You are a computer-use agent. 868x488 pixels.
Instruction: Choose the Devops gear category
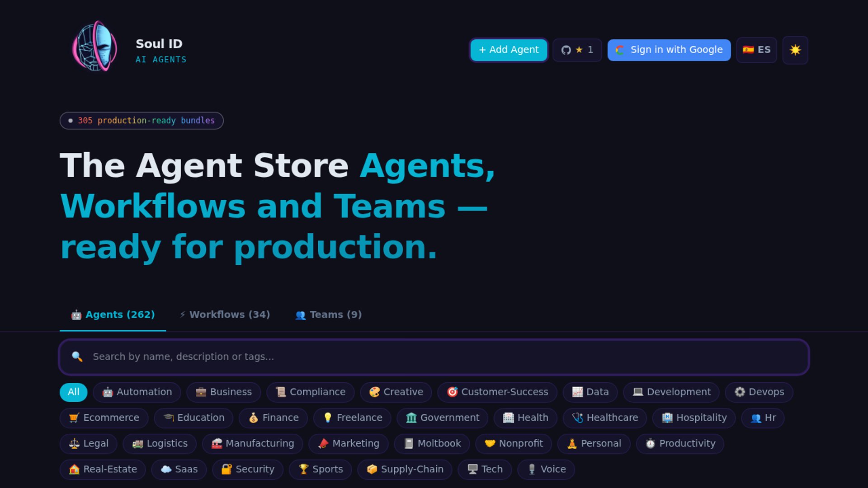[759, 392]
